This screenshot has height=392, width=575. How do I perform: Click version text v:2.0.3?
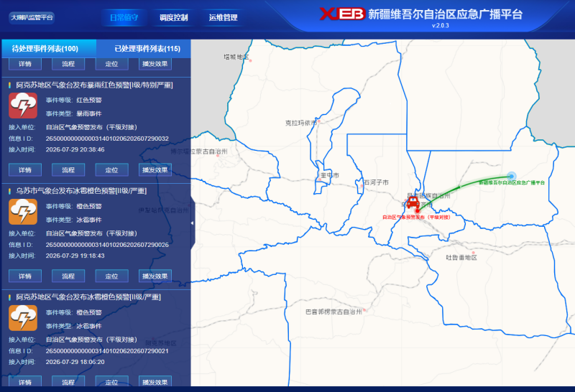pyautogui.click(x=440, y=26)
